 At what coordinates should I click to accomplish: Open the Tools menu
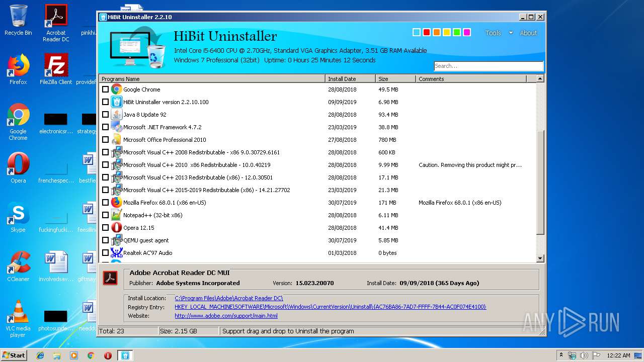coord(493,33)
